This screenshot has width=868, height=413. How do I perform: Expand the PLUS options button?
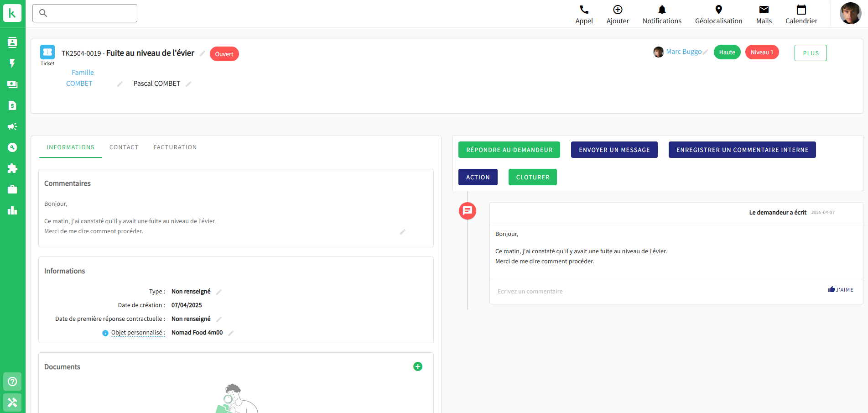tap(810, 53)
